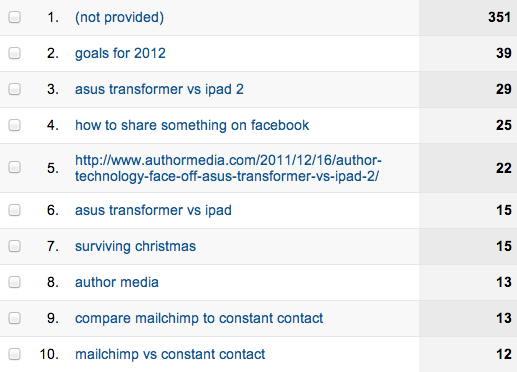517x372 pixels.
Task: Tick checkbox for compare mailchimp to constant contact
Action: (x=14, y=318)
